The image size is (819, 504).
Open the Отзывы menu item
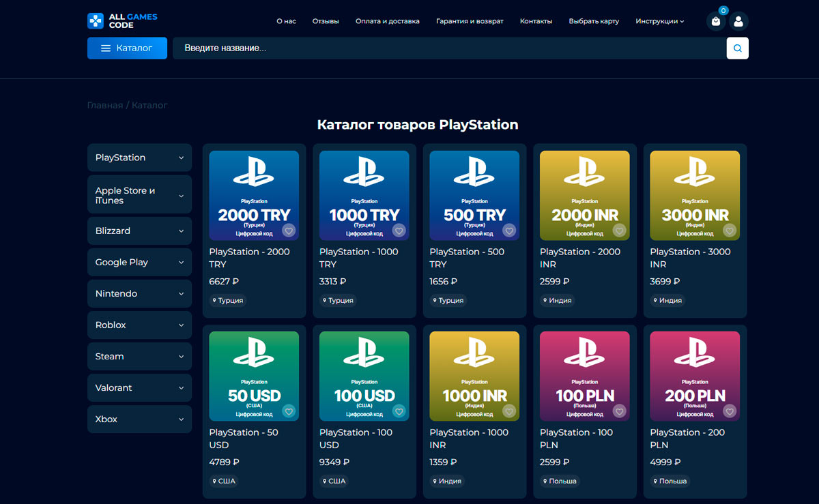point(326,21)
